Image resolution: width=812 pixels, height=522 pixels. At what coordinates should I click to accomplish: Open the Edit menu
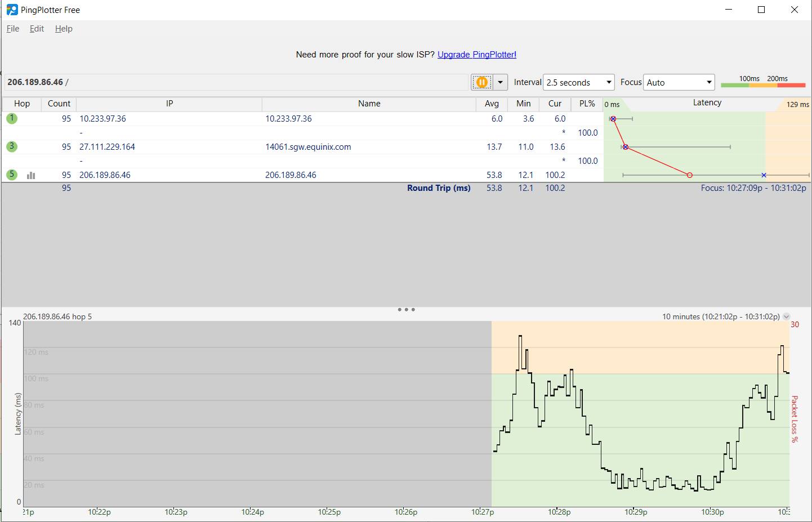coord(37,29)
